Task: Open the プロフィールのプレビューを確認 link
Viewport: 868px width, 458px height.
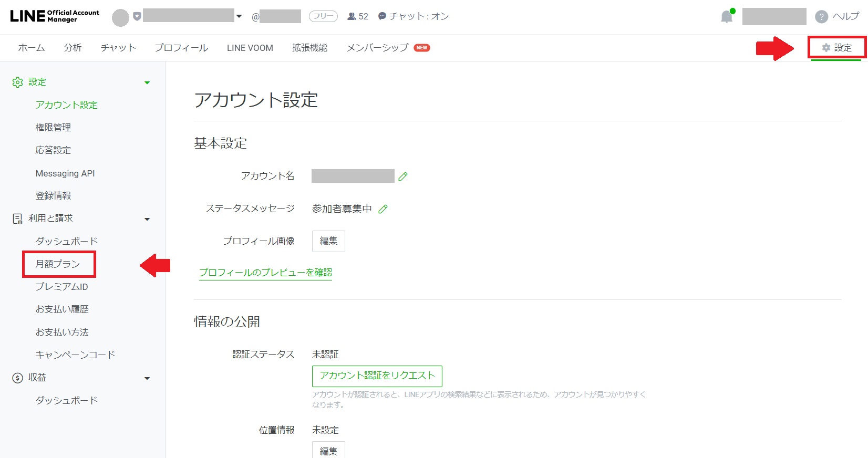Action: pos(265,273)
